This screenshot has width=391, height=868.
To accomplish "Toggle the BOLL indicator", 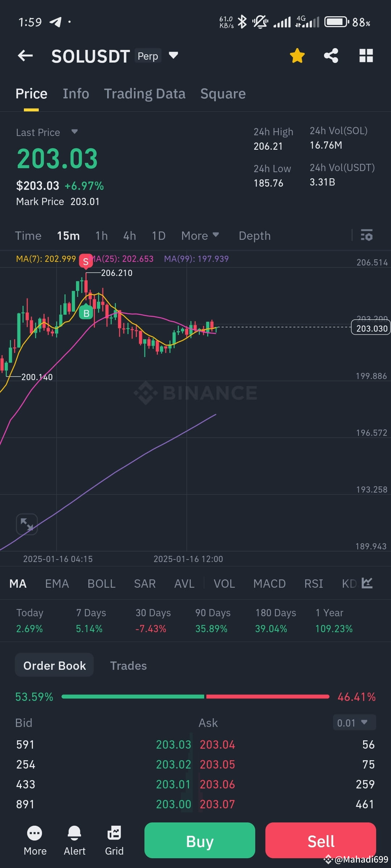I will point(101,583).
